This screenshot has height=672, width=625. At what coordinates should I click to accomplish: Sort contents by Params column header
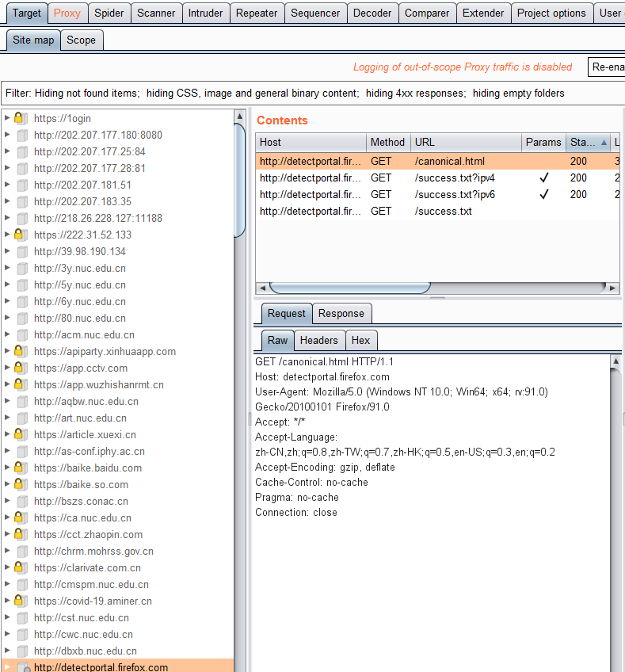(543, 143)
